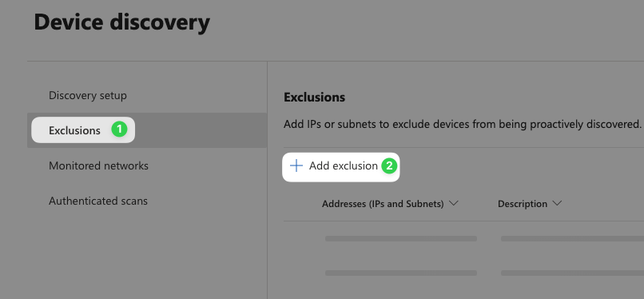Click the vertical divider beside the navigation
The height and width of the screenshot is (299, 644).
[x=268, y=181]
